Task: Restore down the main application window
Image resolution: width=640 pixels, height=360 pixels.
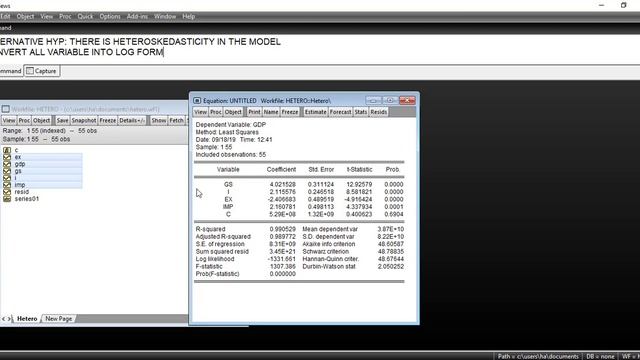Action: click(623, 5)
